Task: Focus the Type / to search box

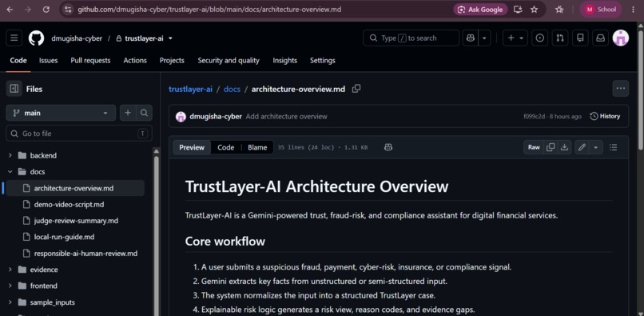Action: coord(411,38)
